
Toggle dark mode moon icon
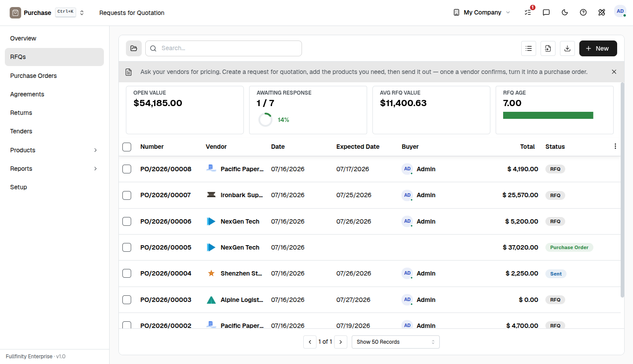(565, 12)
